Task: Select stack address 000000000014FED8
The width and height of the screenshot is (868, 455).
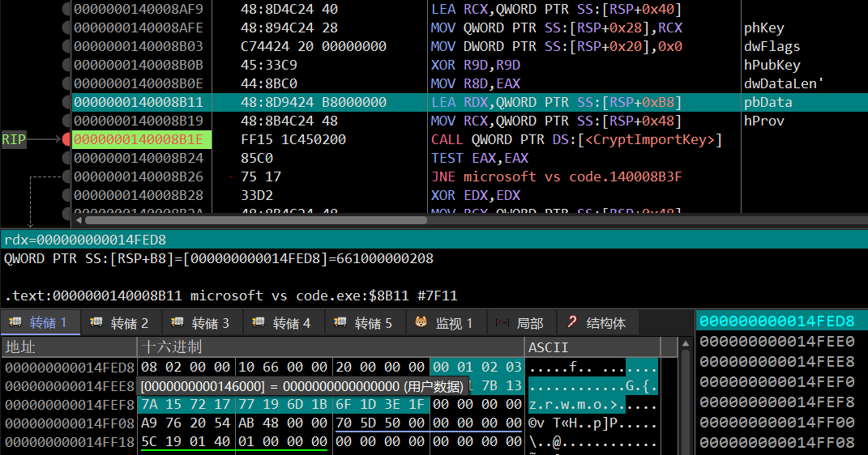Action: [776, 321]
